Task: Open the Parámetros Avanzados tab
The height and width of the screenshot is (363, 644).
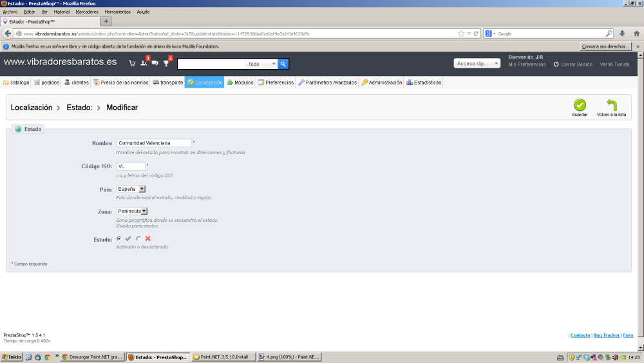Action: click(327, 83)
